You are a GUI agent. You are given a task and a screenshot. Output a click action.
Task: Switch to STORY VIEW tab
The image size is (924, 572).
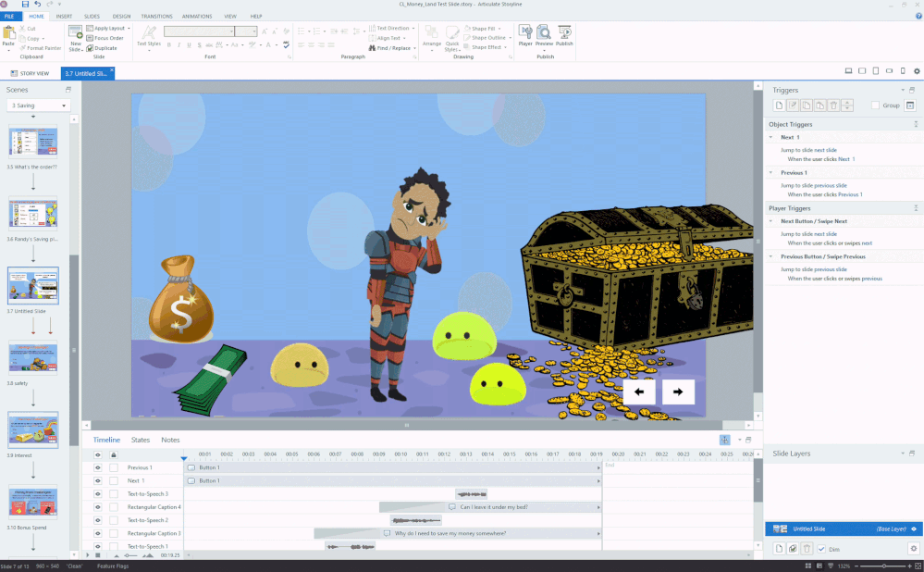pos(30,73)
